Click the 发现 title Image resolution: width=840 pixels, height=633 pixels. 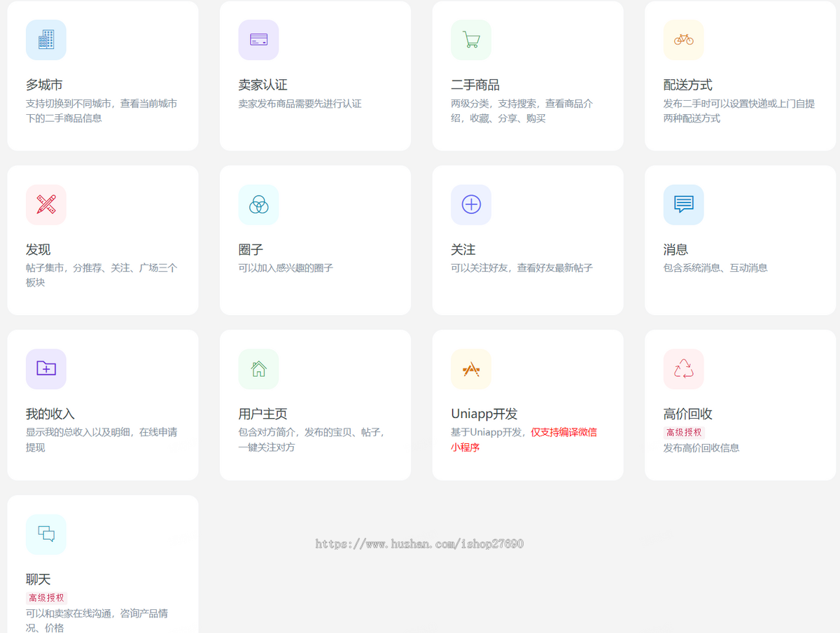[38, 249]
